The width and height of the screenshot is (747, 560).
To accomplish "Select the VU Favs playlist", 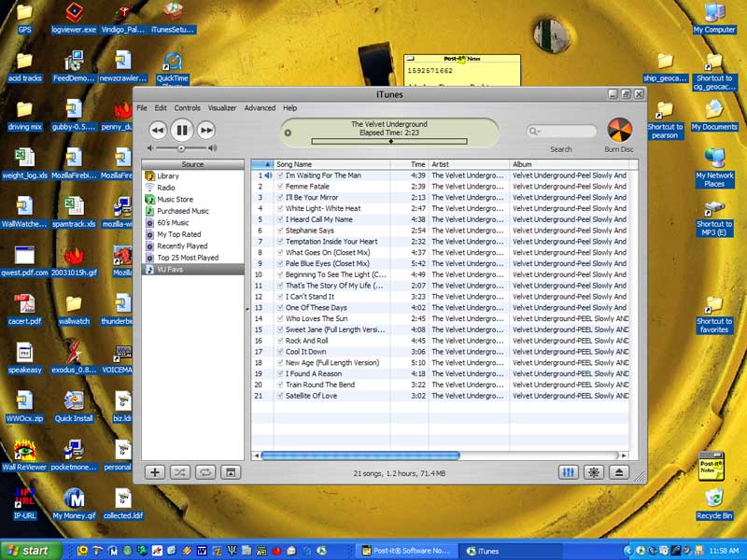I will point(193,270).
